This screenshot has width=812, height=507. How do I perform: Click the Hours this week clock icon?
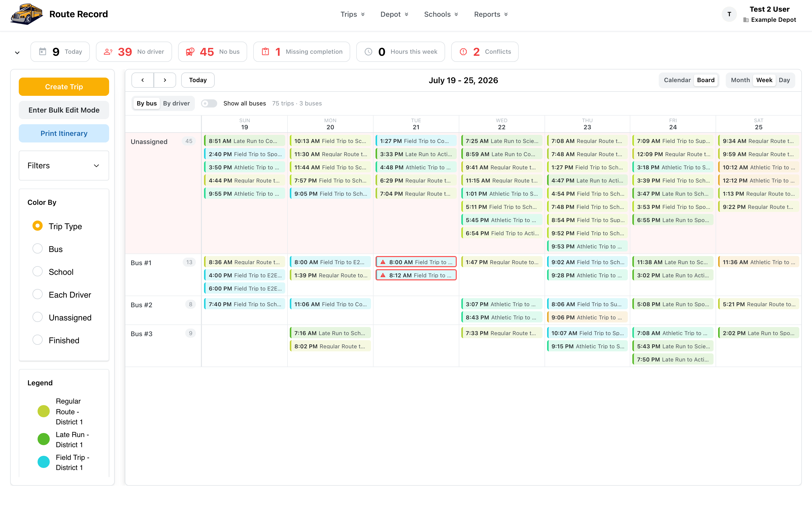[x=368, y=52]
